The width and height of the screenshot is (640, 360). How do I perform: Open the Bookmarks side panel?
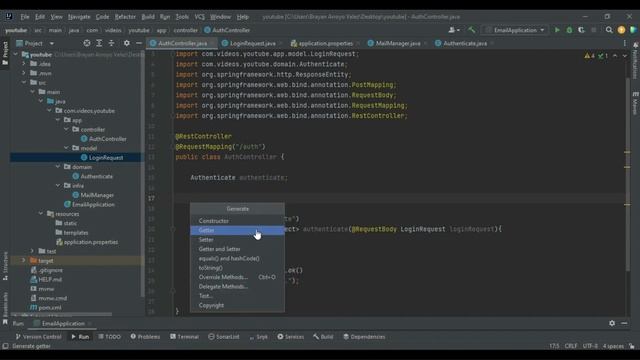[x=5, y=308]
